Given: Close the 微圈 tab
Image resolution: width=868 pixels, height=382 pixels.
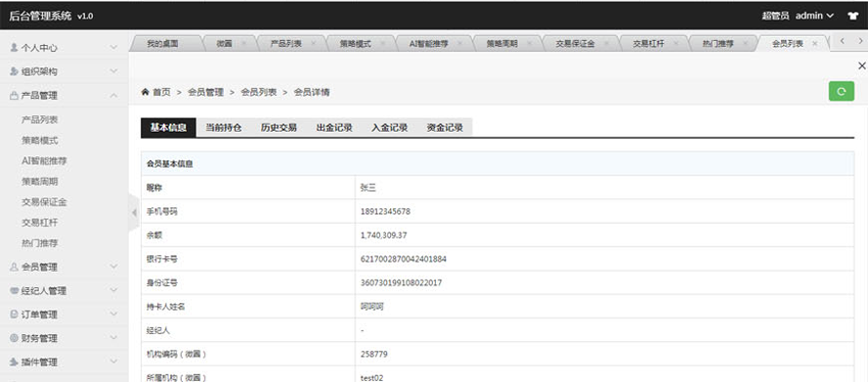Looking at the screenshot, I should pyautogui.click(x=243, y=44).
